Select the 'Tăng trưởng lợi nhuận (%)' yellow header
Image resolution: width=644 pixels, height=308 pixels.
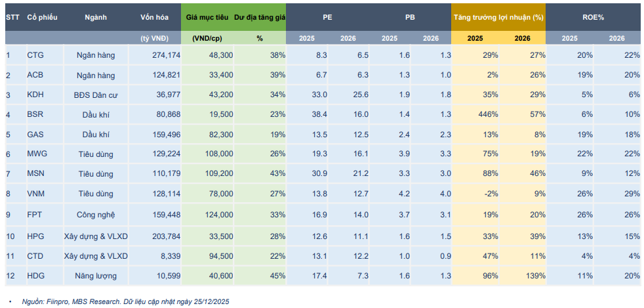coord(498,18)
